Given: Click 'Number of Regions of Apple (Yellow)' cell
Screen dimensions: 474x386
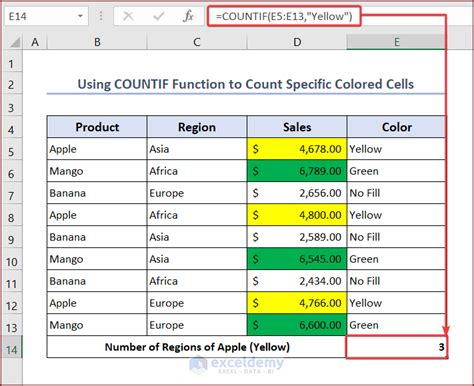Looking at the screenshot, I should point(197,347).
